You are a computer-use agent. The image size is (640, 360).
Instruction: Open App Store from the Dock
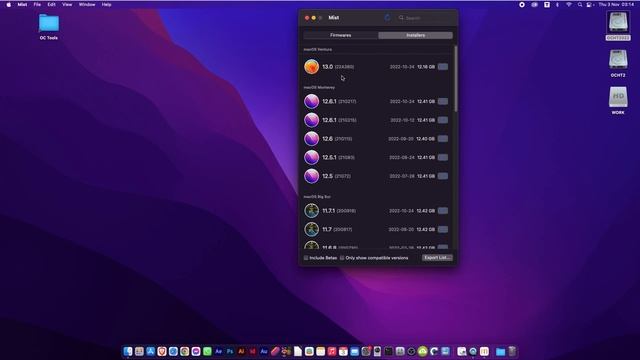point(151,351)
